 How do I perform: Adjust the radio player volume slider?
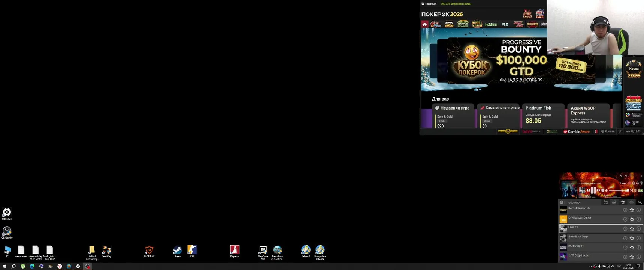(x=619, y=190)
